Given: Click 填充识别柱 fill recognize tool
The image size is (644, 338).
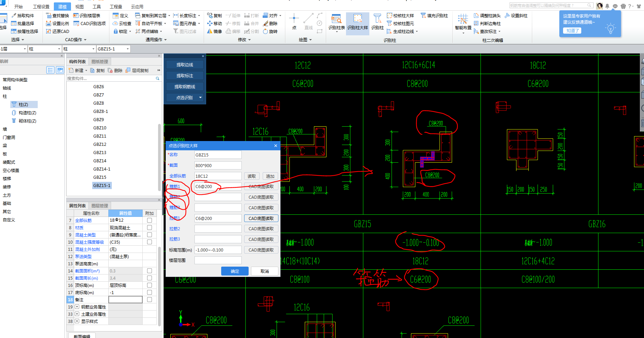Looking at the screenshot, I should pos(434,15).
